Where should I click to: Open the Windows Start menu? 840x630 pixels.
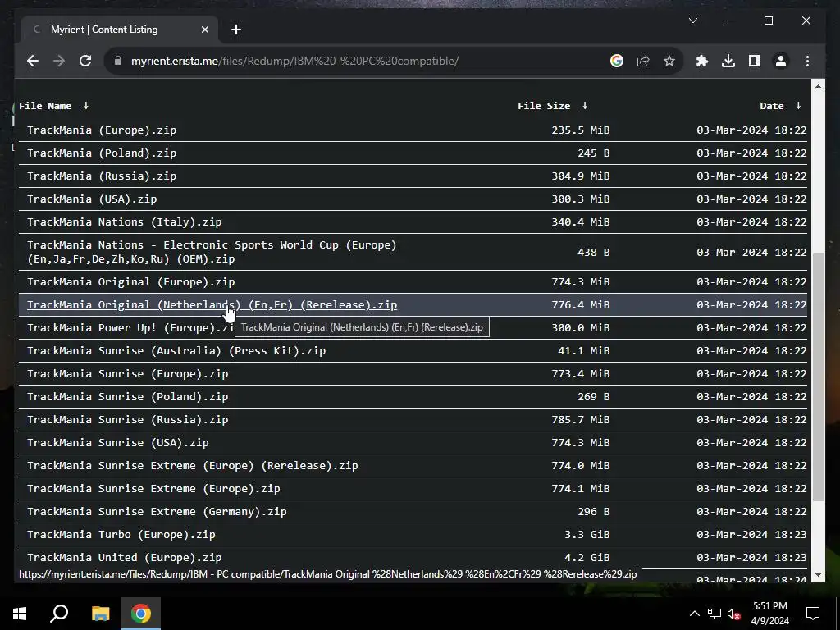pos(20,614)
